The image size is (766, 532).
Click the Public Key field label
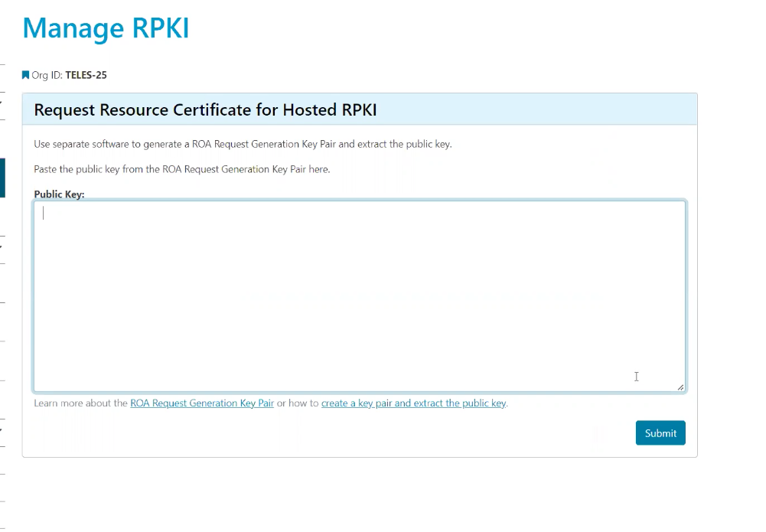point(59,194)
